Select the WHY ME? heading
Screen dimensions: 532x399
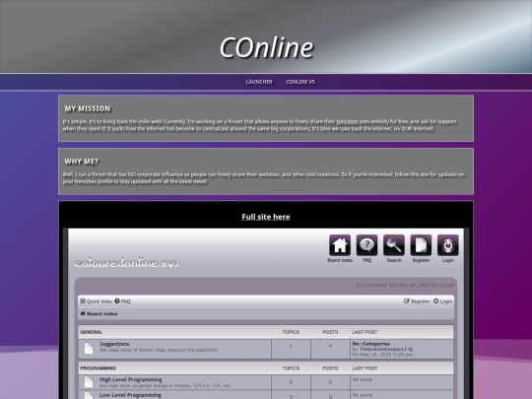pos(82,162)
